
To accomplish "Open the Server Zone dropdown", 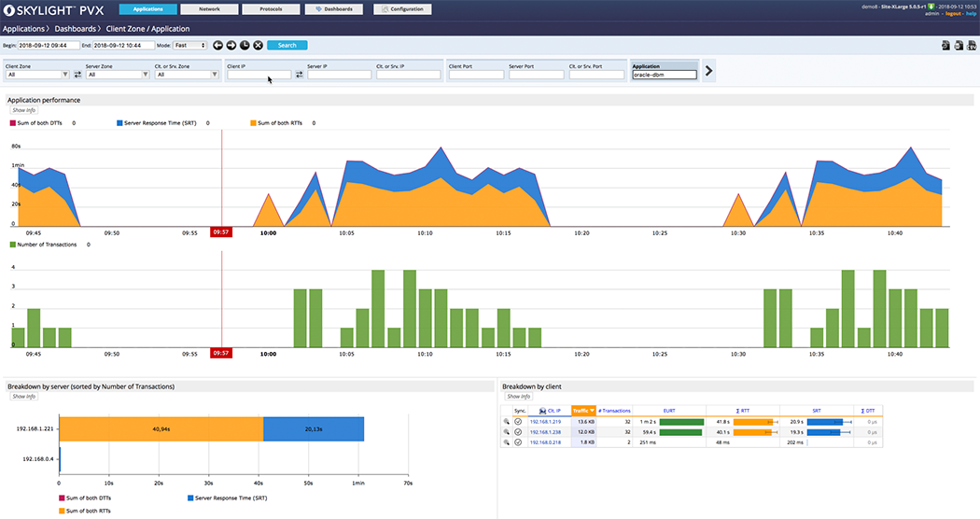I will [x=118, y=75].
